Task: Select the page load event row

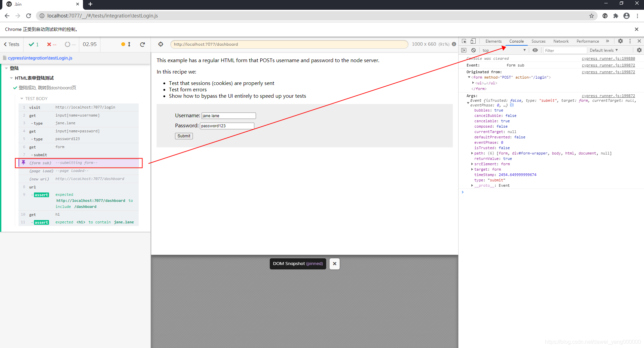Action: tap(79, 171)
